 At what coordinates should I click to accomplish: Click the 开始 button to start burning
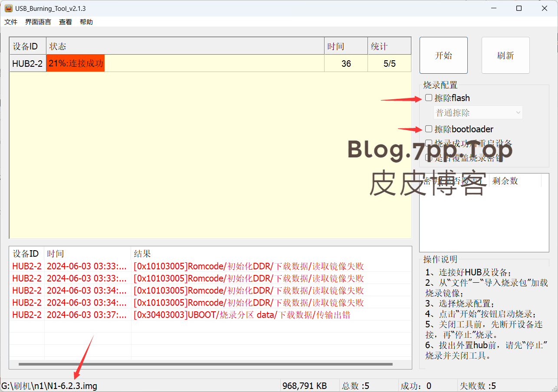[x=443, y=56]
